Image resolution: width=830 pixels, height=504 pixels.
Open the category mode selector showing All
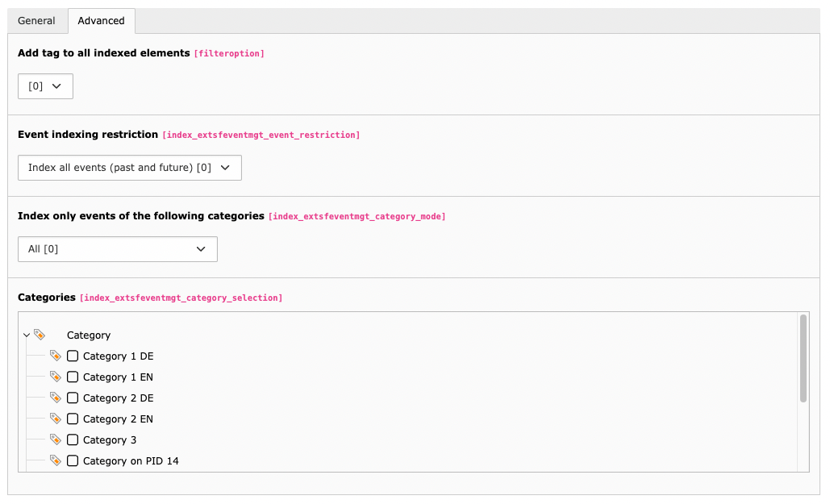[117, 249]
